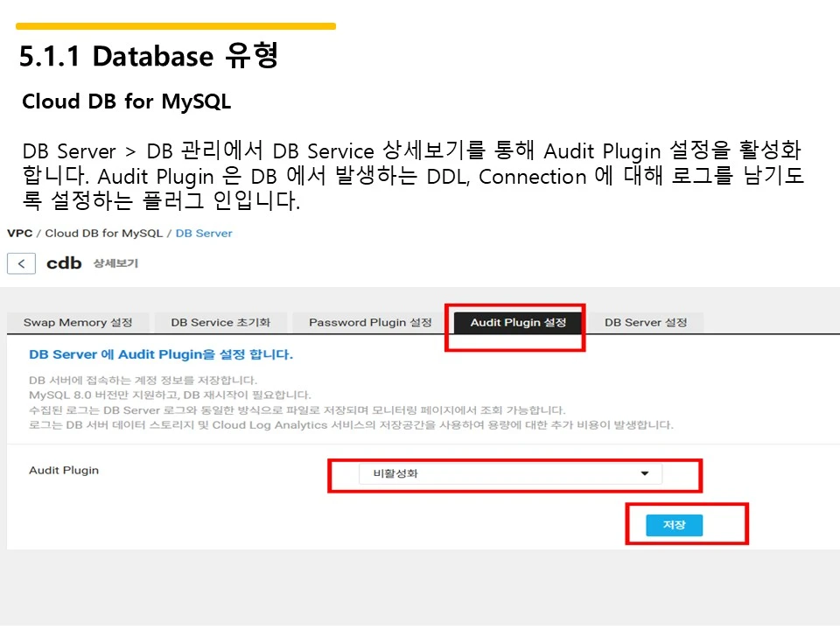Image resolution: width=840 pixels, height=630 pixels.
Task: Click the 'Cloud DB for MySQL' slide subtitle
Action: click(x=126, y=101)
